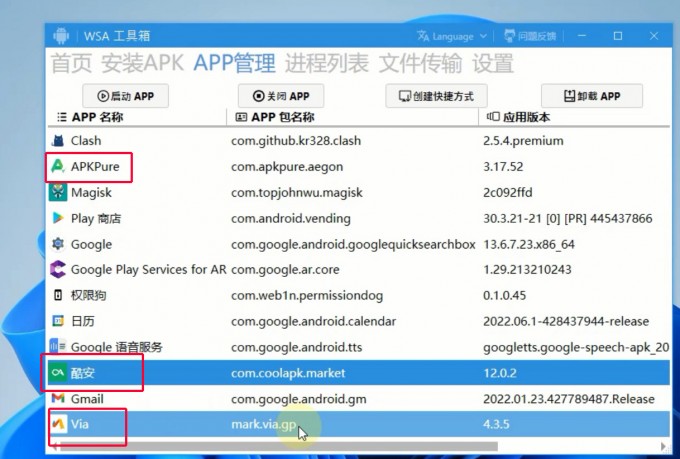The image size is (680, 459).
Task: Select the Magisk app name
Action: pos(91,193)
